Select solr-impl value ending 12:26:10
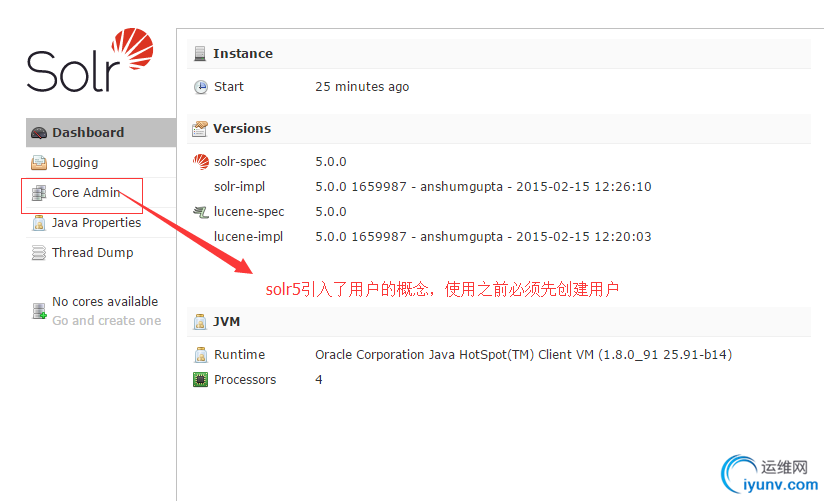The height and width of the screenshot is (501, 824). click(x=483, y=187)
